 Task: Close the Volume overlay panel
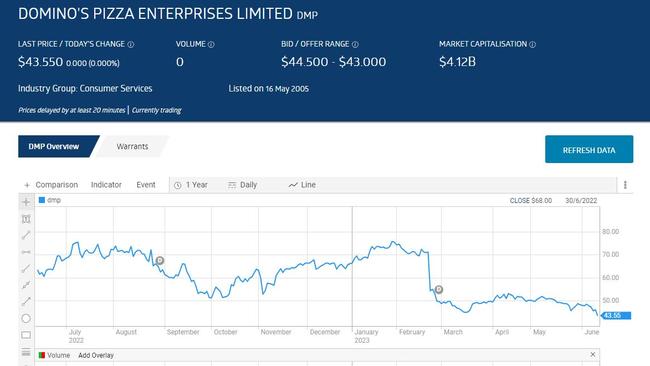point(593,354)
